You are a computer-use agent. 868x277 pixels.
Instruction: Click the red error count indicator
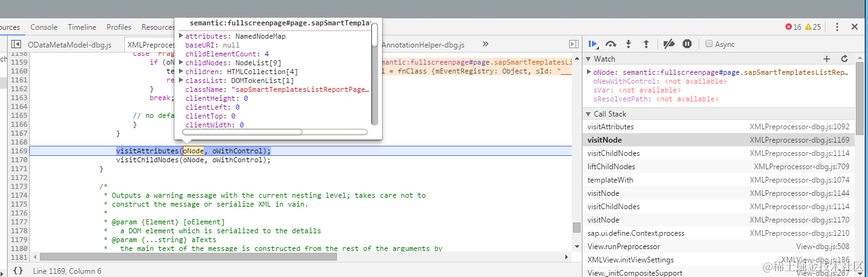tap(793, 27)
